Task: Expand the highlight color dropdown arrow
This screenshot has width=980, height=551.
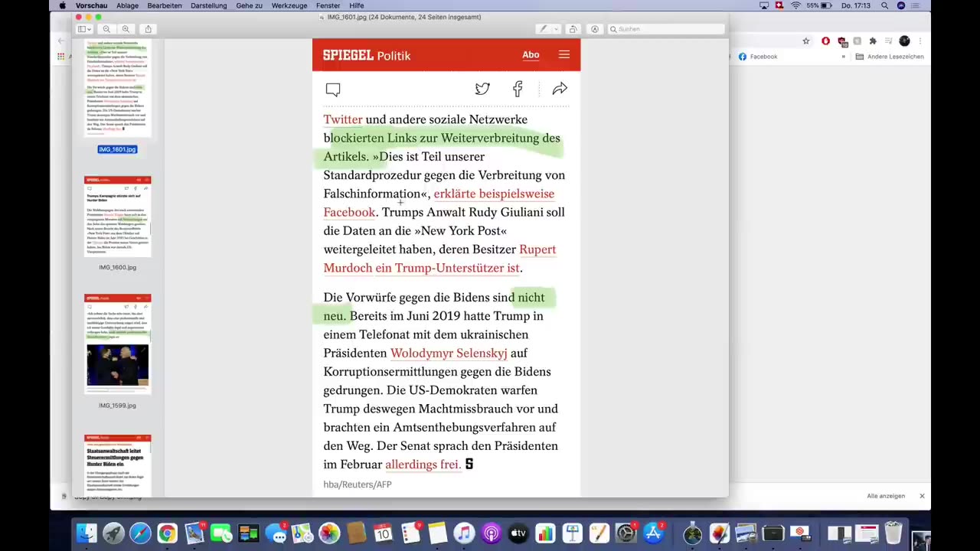Action: coord(557,29)
